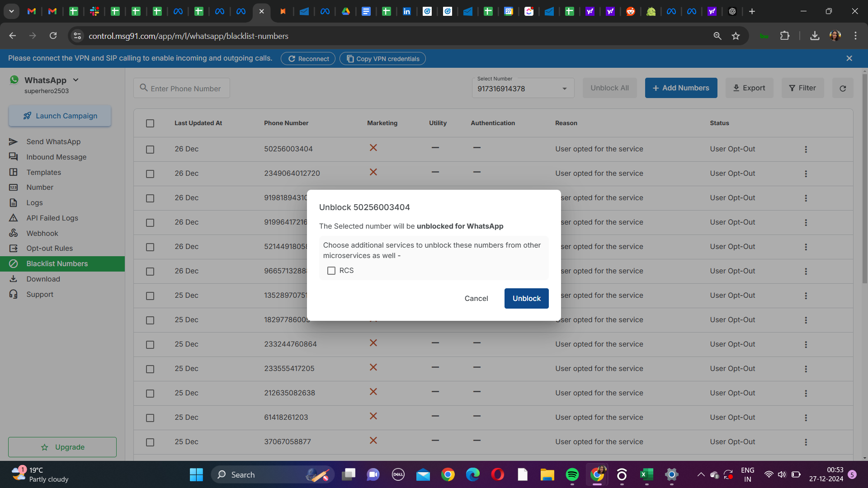This screenshot has height=488, width=868.
Task: Go to Opt-out Rules menu item
Action: tap(49, 248)
